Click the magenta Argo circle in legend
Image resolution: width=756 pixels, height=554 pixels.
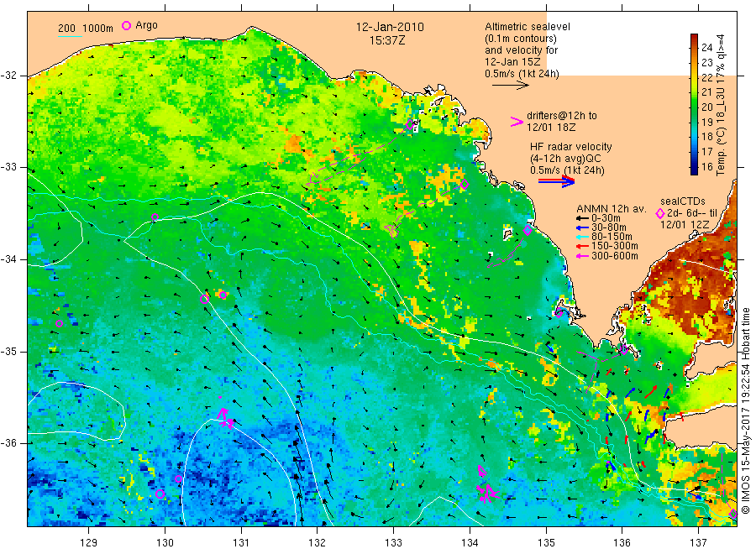click(x=126, y=25)
